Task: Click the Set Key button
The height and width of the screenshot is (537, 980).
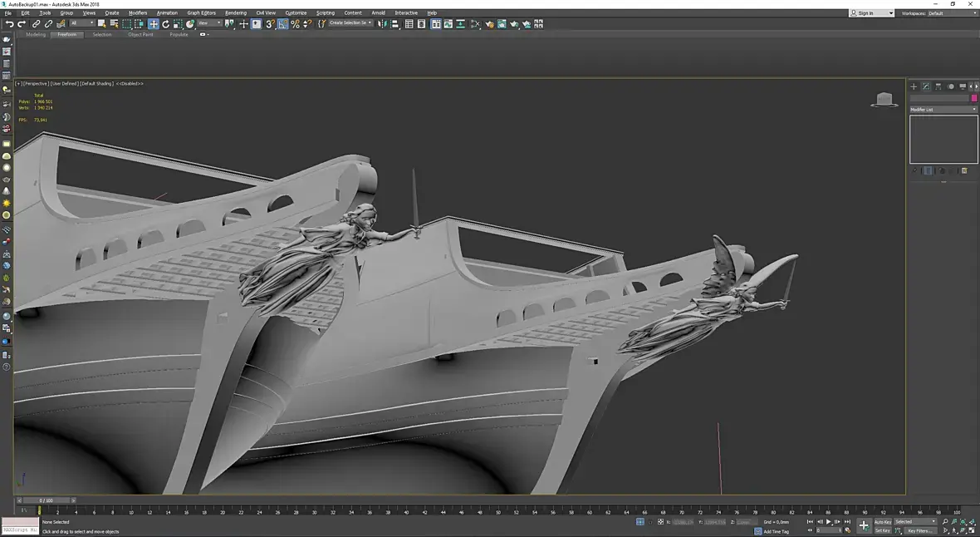Action: [x=882, y=530]
